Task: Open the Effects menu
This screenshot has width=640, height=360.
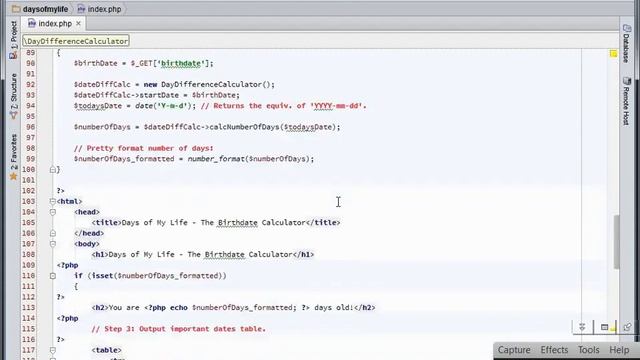Action: 554,350
